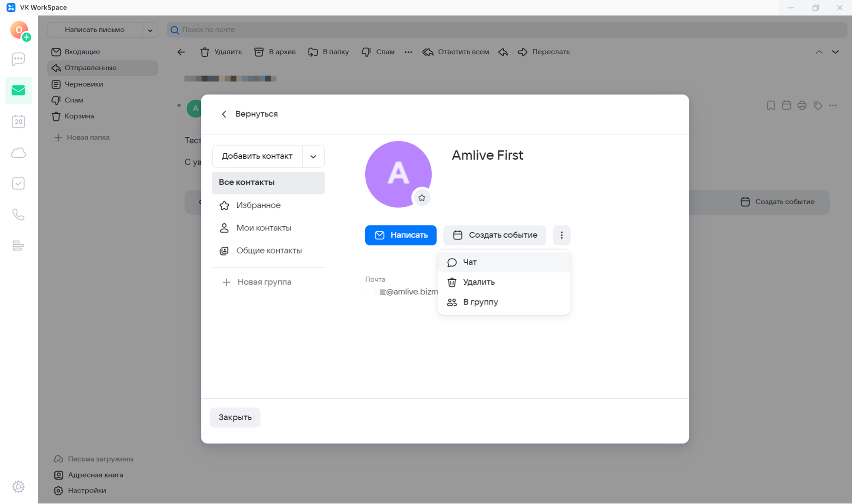Add contact to group via menu

coord(480,302)
